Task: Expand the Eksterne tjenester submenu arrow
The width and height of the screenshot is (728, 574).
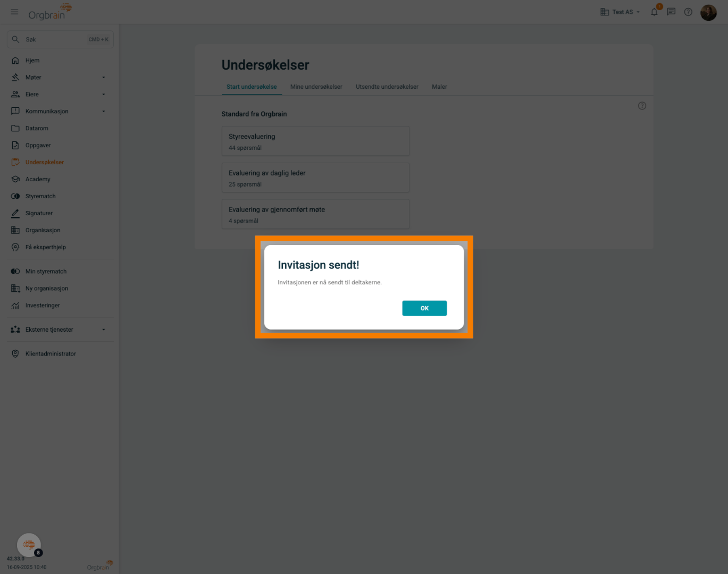Action: [x=104, y=330]
